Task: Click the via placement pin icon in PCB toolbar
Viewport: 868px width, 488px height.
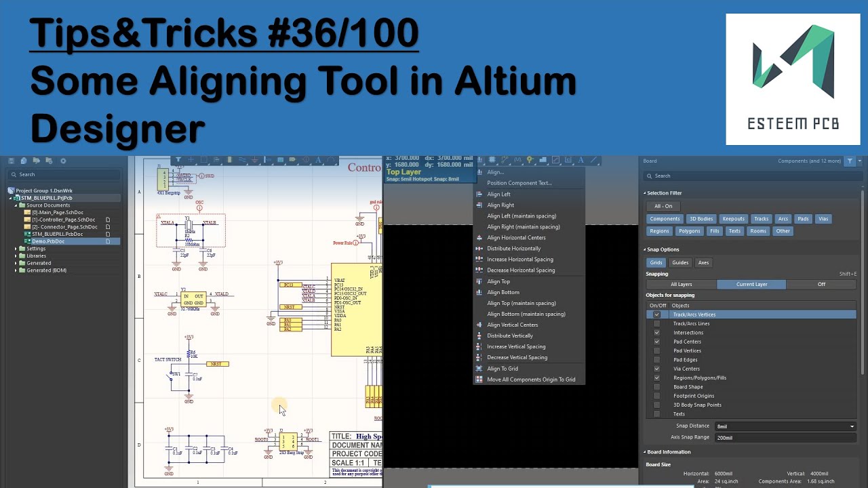Action: (530, 160)
